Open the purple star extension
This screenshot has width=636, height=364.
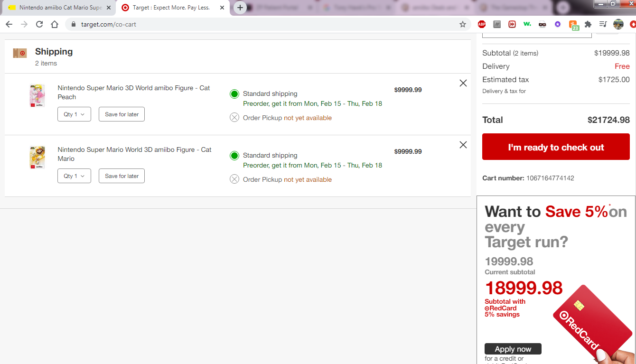pos(558,24)
